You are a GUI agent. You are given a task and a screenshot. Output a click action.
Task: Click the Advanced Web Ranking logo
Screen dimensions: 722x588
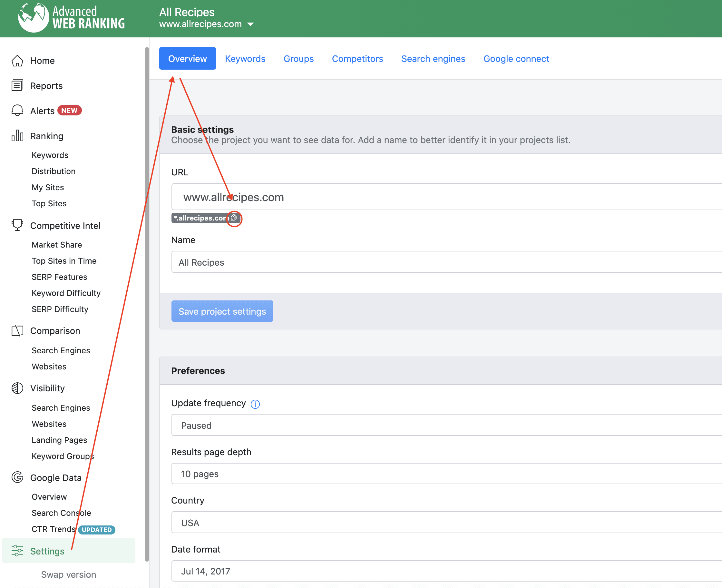[x=72, y=18]
